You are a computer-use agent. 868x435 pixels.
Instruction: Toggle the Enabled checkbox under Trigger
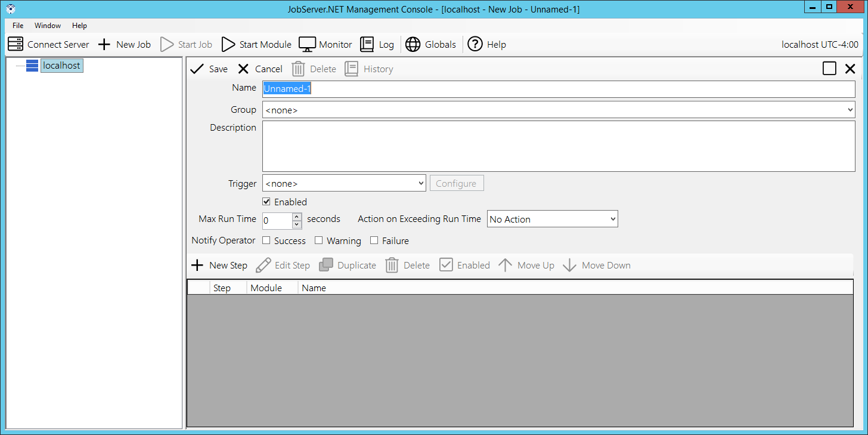click(x=266, y=202)
